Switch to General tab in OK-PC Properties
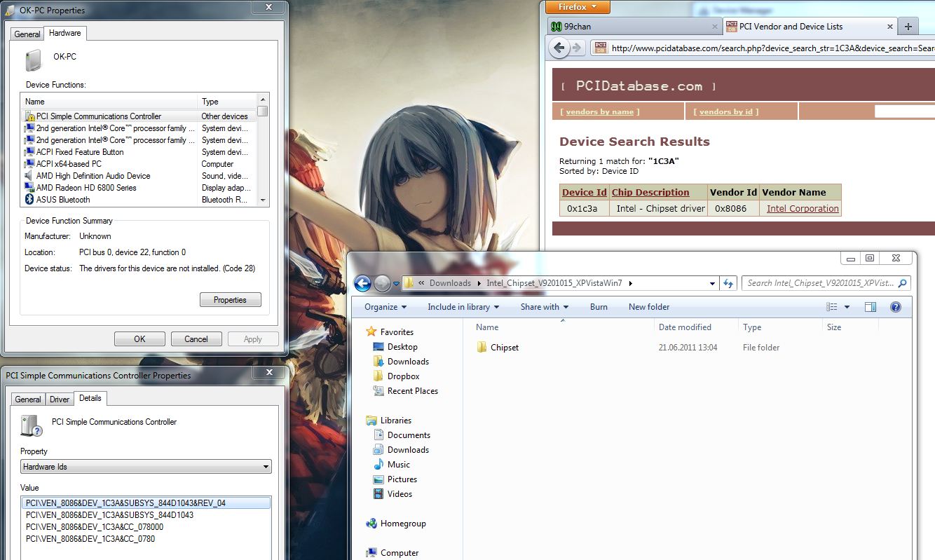935x560 pixels. pyautogui.click(x=27, y=34)
